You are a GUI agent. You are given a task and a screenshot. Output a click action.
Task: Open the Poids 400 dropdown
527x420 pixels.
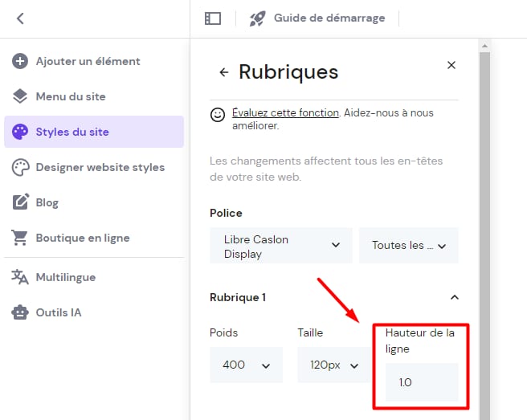tap(246, 365)
